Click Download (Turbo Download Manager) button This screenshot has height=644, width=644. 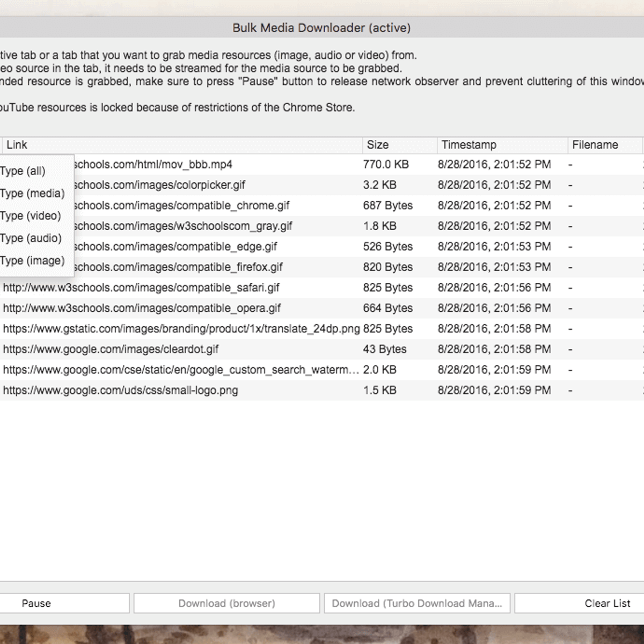(417, 603)
